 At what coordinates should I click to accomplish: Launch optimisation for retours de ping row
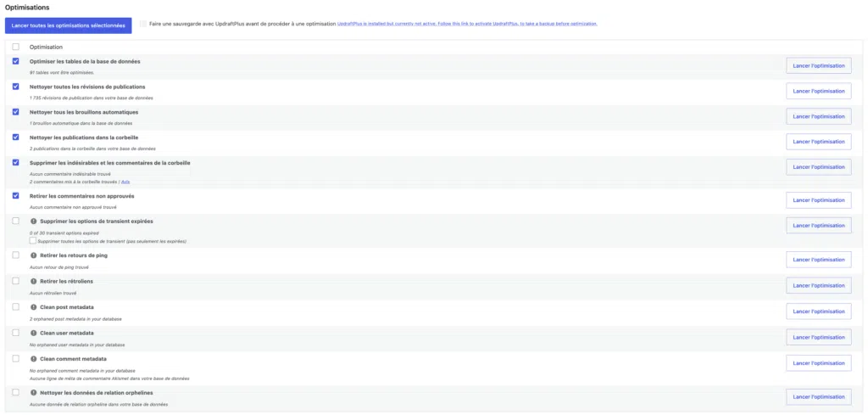click(x=819, y=260)
